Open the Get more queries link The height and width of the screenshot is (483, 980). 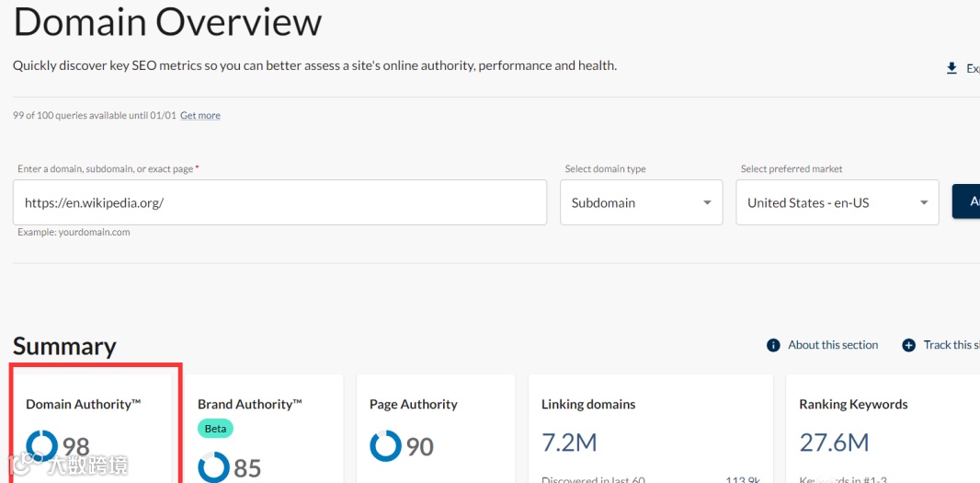(199, 116)
